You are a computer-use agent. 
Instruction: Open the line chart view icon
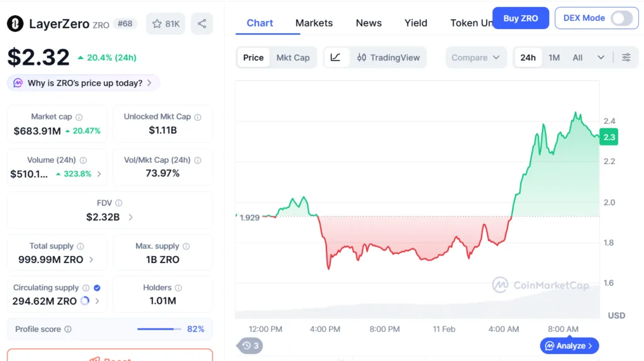[336, 57]
